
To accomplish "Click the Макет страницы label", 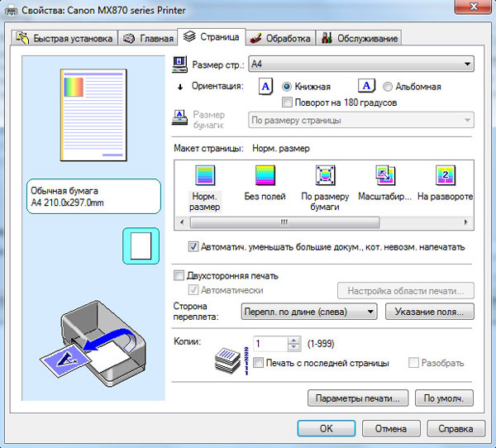I will 208,149.
